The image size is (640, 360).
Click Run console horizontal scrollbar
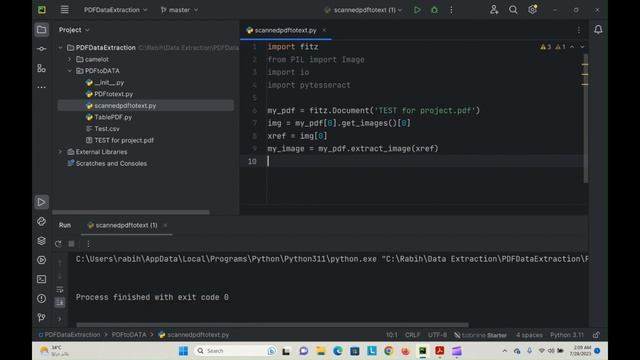[272, 325]
